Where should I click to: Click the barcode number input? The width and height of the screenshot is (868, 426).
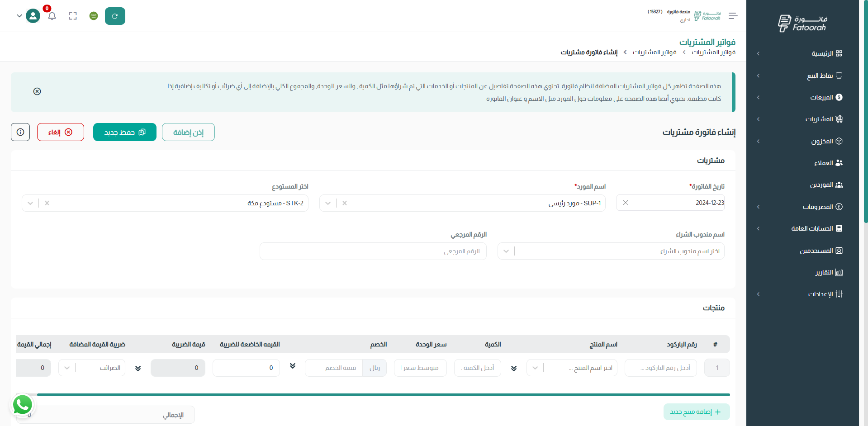(x=661, y=368)
